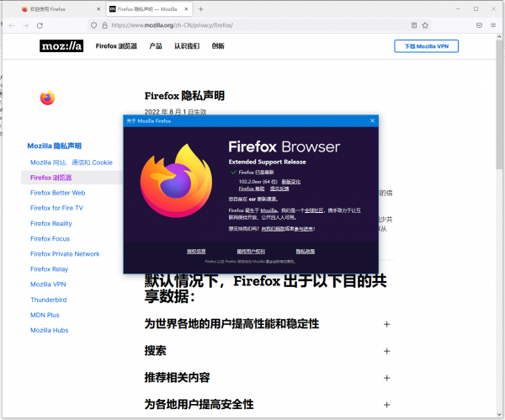Open Firefox hamburger application menu
This screenshot has width=505, height=420.
click(x=493, y=25)
